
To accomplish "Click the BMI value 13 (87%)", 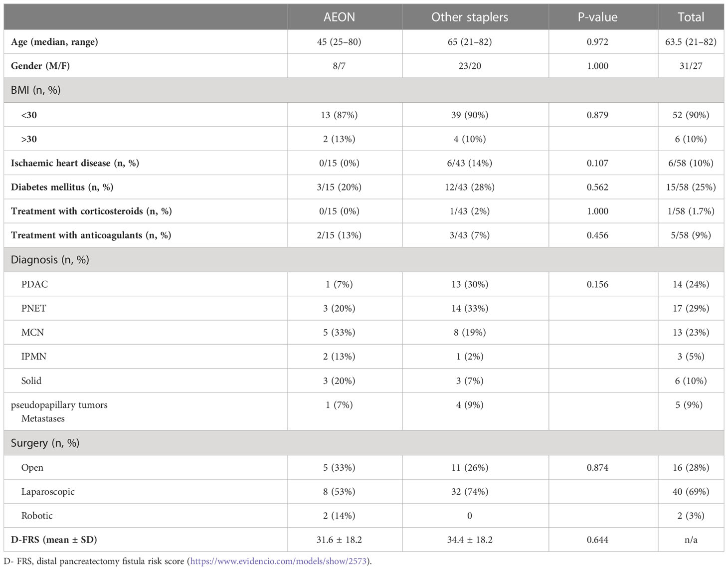I will click(339, 115).
